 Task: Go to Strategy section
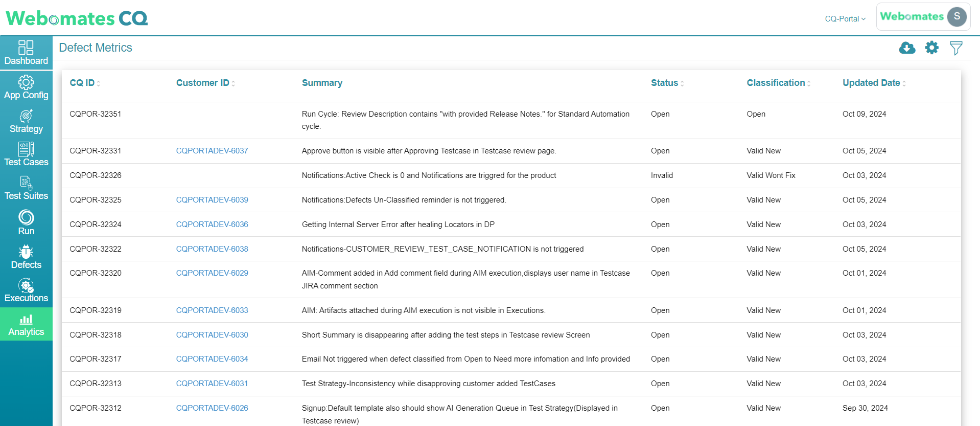click(x=26, y=121)
